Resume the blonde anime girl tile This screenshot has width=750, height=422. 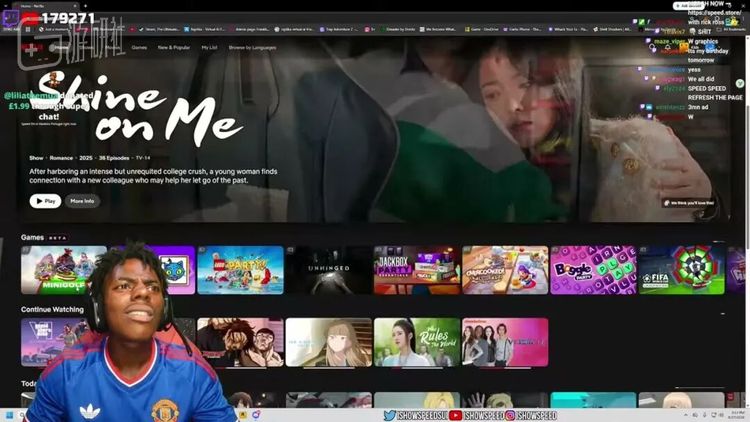(x=328, y=342)
